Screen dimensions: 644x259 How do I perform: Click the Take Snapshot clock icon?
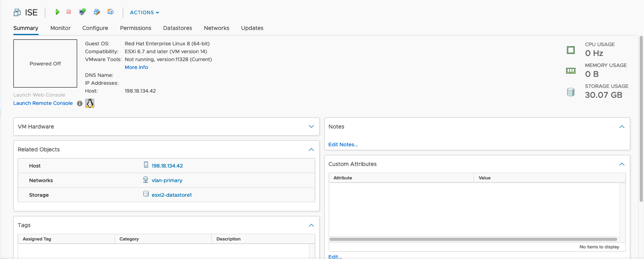coord(111,12)
